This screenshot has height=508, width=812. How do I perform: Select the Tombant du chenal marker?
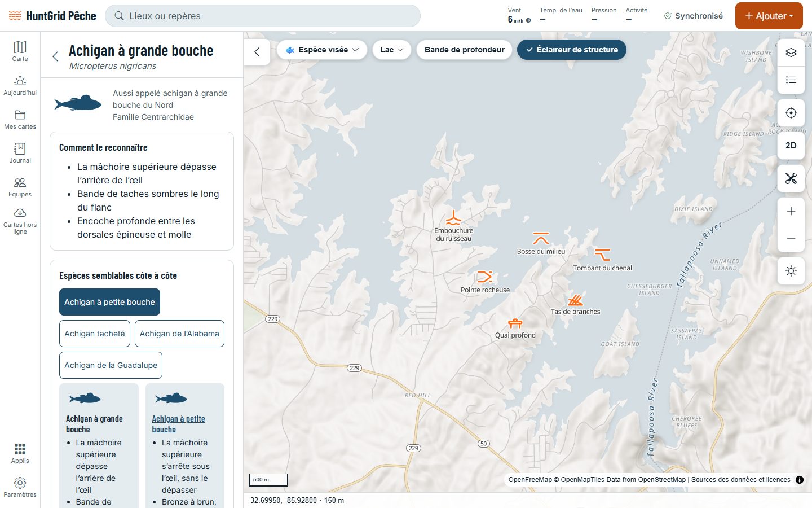602,255
